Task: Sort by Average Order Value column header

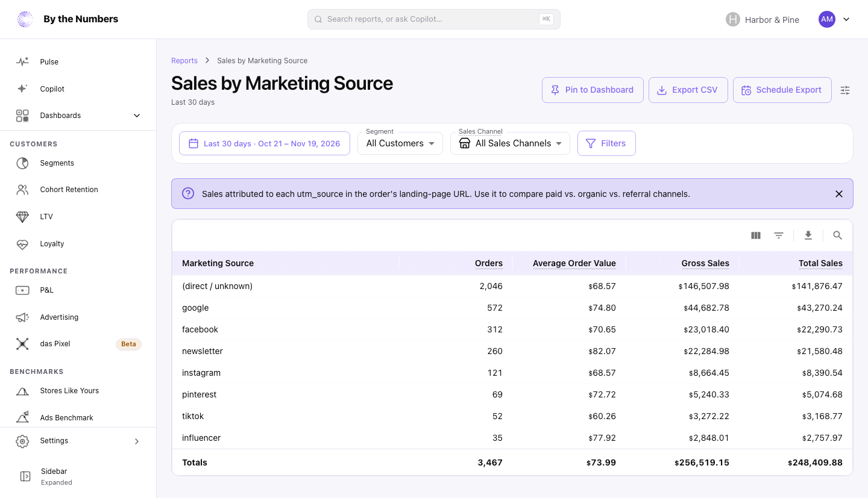Action: 574,263
